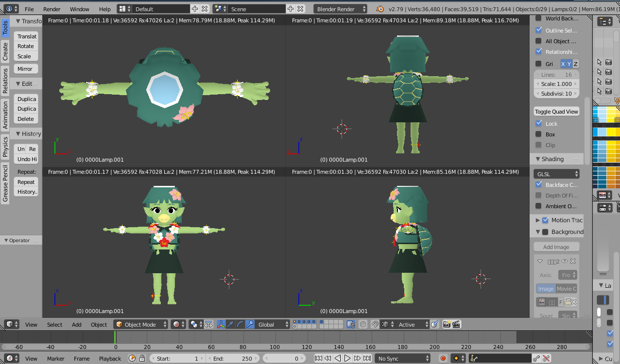Select the rotate manipulator arc icon

click(x=241, y=324)
